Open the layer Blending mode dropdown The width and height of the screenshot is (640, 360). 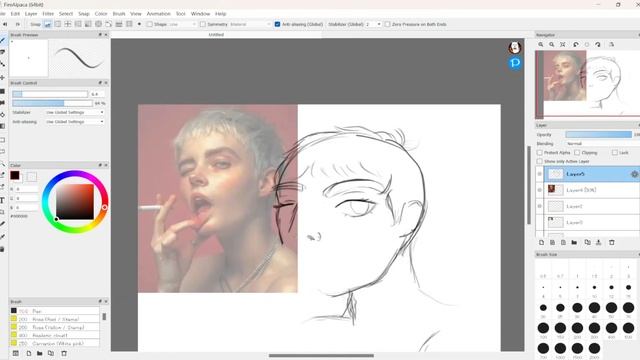[x=602, y=144]
